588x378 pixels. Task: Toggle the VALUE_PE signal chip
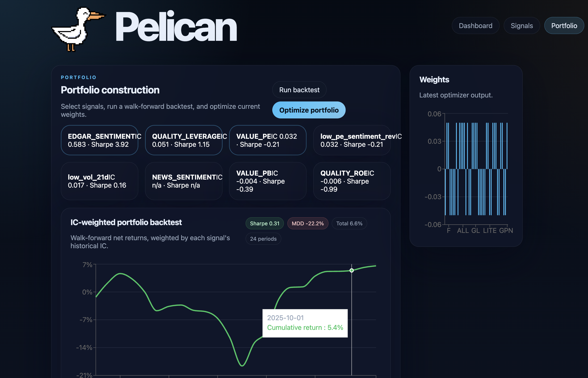tap(268, 140)
